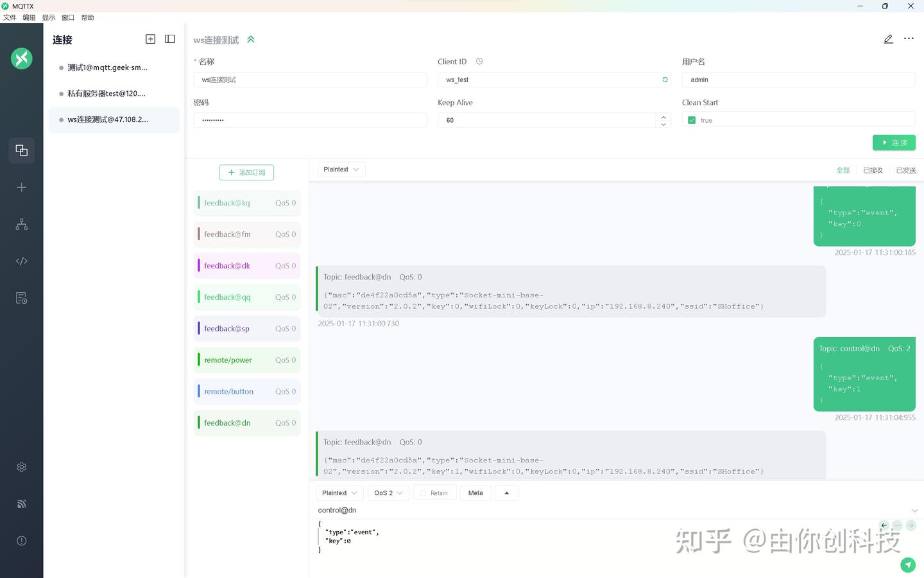
Task: Open the QoS 2 dropdown
Action: (388, 493)
